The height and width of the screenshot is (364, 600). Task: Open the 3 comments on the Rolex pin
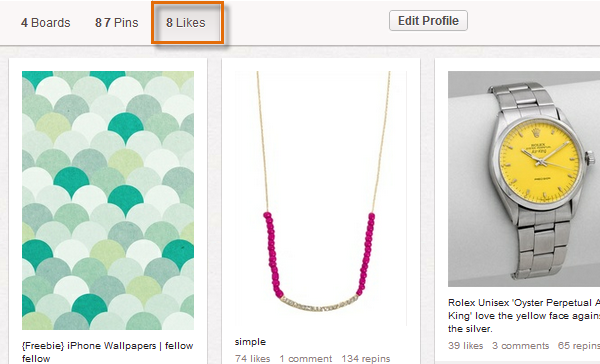[520, 346]
